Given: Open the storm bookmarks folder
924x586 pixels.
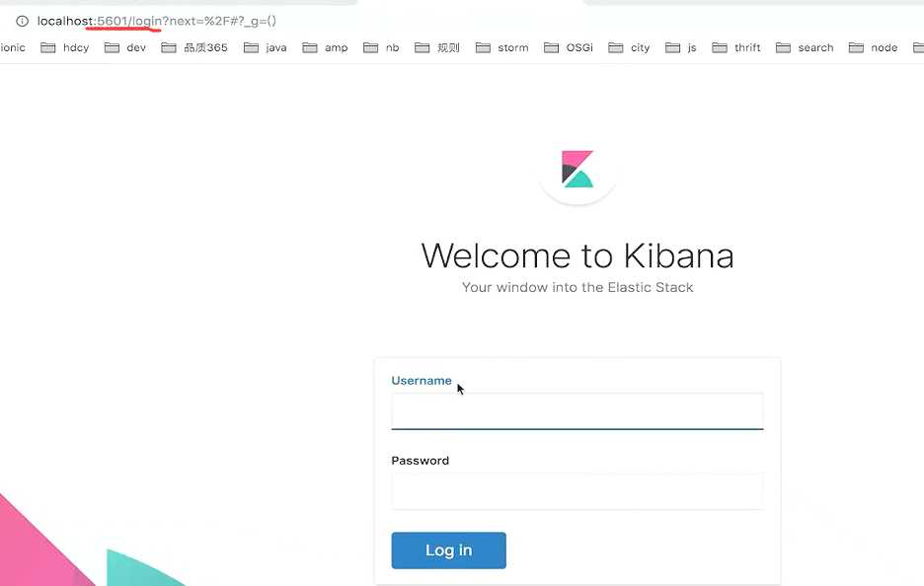Looking at the screenshot, I should pyautogui.click(x=502, y=47).
